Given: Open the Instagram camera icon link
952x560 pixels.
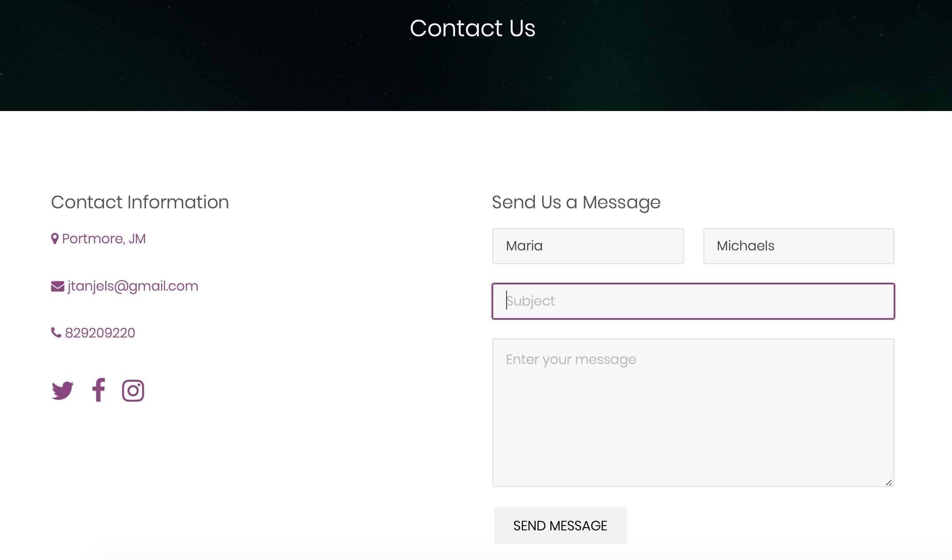Looking at the screenshot, I should point(133,391).
